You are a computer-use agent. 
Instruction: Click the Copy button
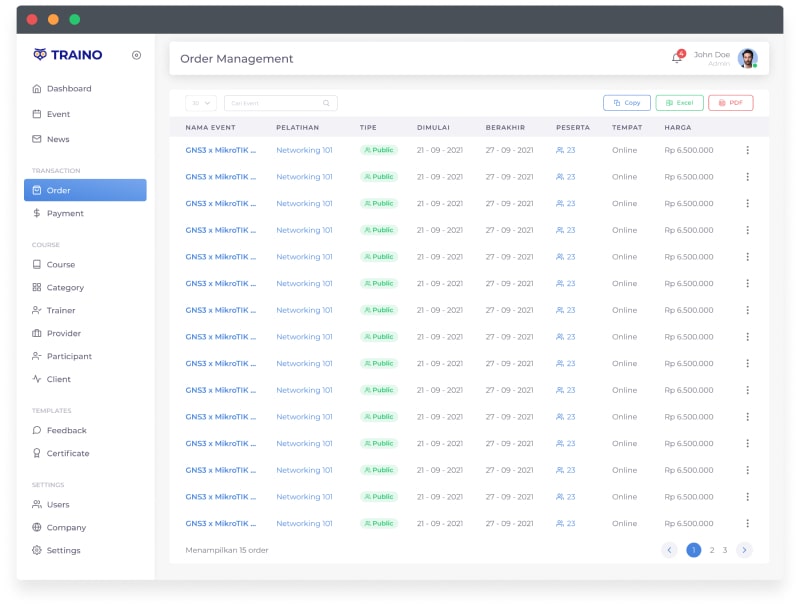coord(627,103)
